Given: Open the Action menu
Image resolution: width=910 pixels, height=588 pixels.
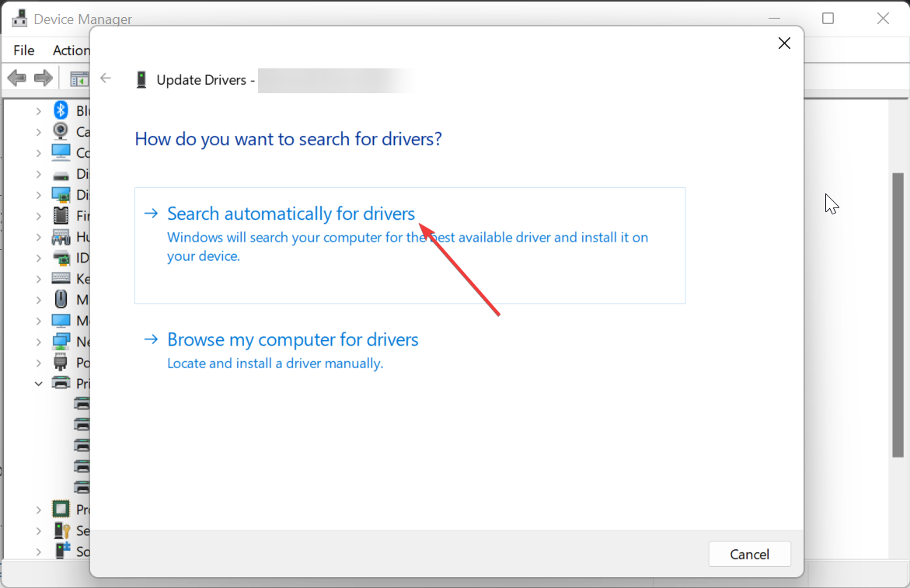Looking at the screenshot, I should 71,50.
